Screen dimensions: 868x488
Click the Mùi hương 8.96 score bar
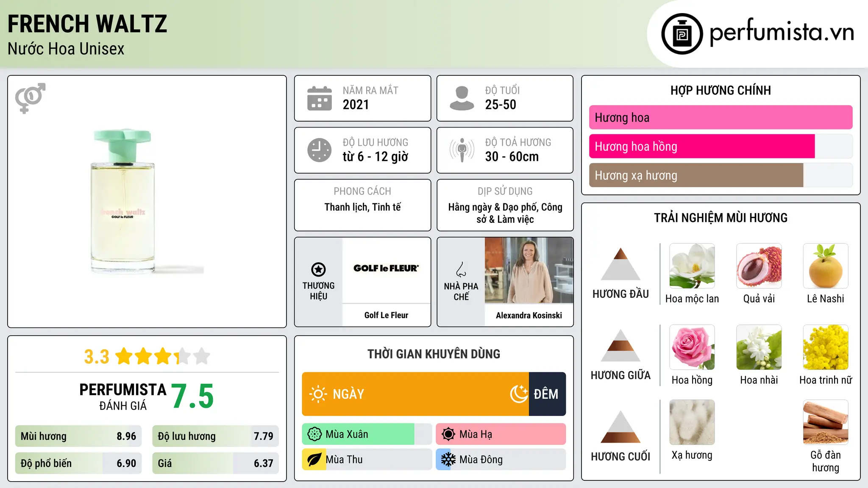click(78, 436)
